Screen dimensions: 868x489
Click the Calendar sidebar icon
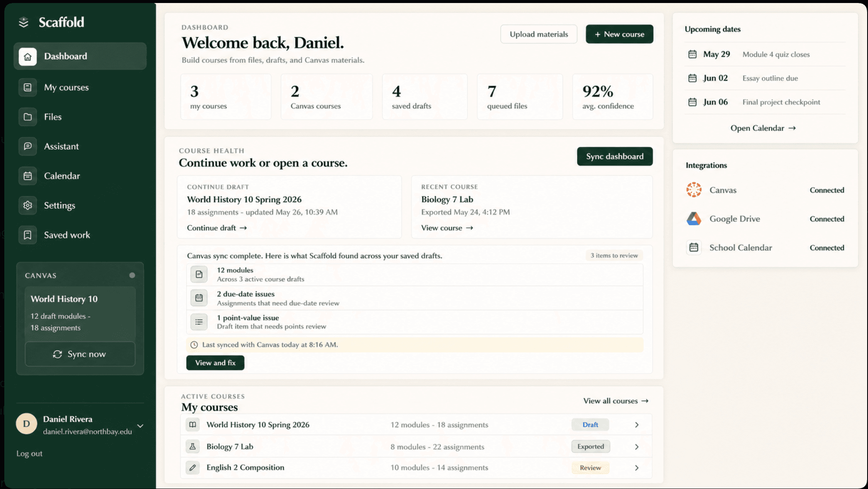click(28, 176)
